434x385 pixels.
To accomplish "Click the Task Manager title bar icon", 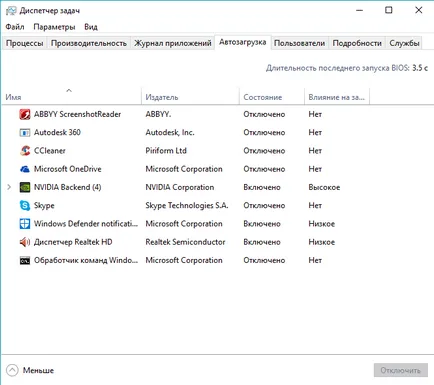I will pyautogui.click(x=11, y=11).
